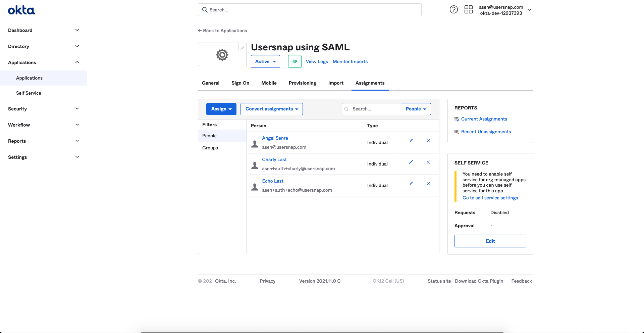Go back to Applications list
This screenshot has width=644, height=333.
tap(222, 31)
